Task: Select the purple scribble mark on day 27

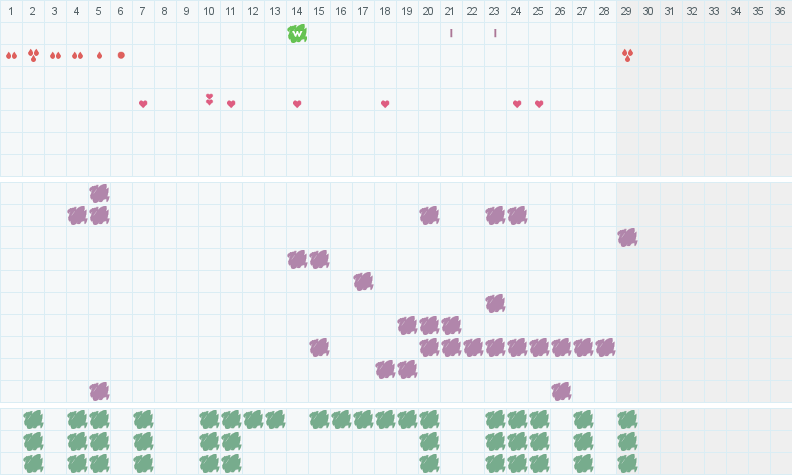Action: pyautogui.click(x=583, y=348)
